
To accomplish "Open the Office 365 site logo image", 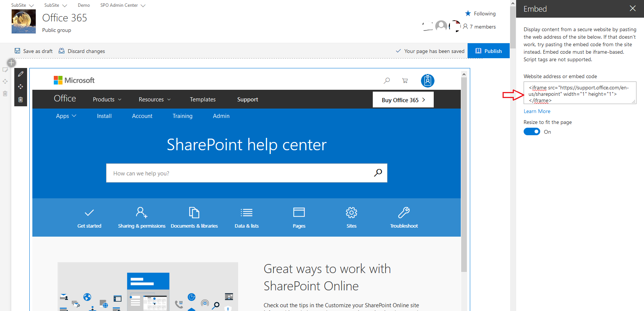I will point(24,21).
